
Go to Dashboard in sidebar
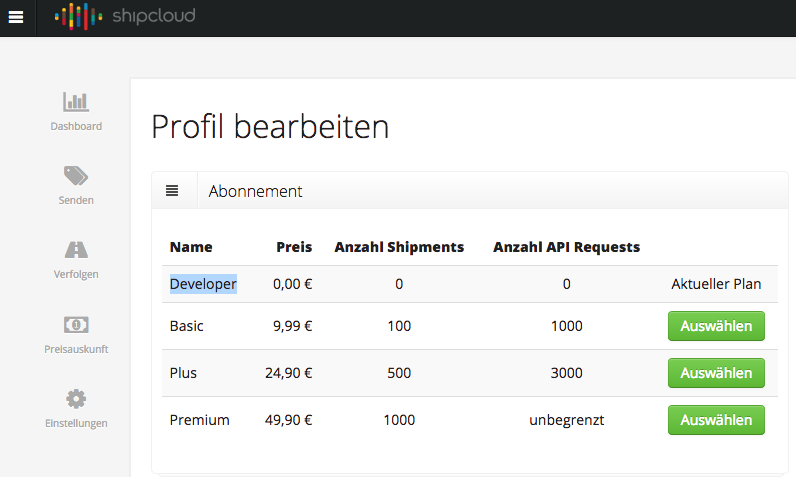point(76,127)
